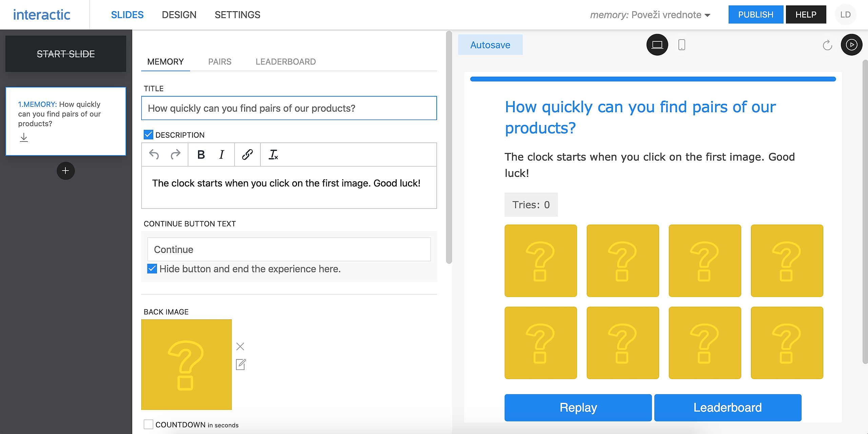Screen dimensions: 868x434
Task: Play the preview with round play button
Action: (851, 45)
